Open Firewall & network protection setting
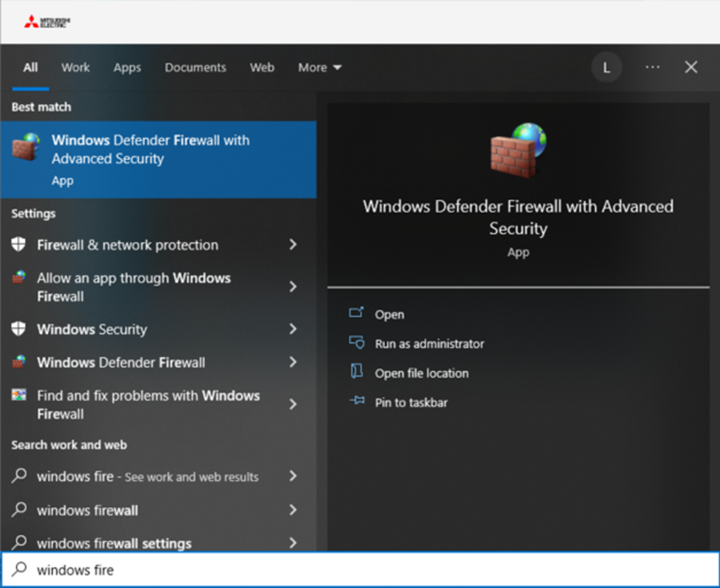This screenshot has width=720, height=588. tap(159, 244)
